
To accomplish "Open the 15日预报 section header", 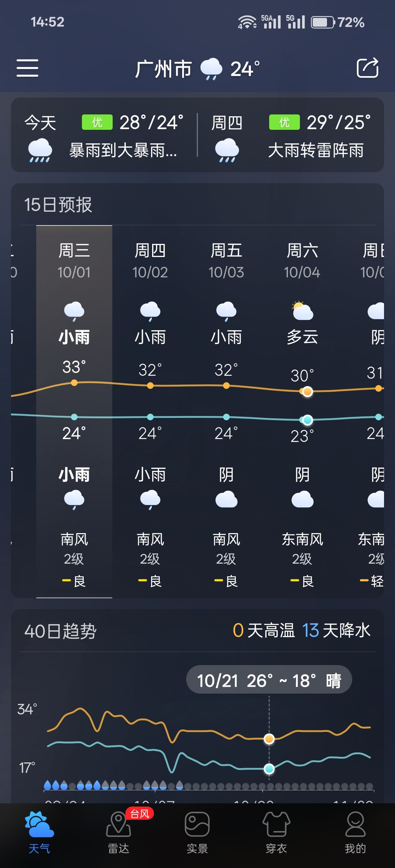I will click(58, 205).
